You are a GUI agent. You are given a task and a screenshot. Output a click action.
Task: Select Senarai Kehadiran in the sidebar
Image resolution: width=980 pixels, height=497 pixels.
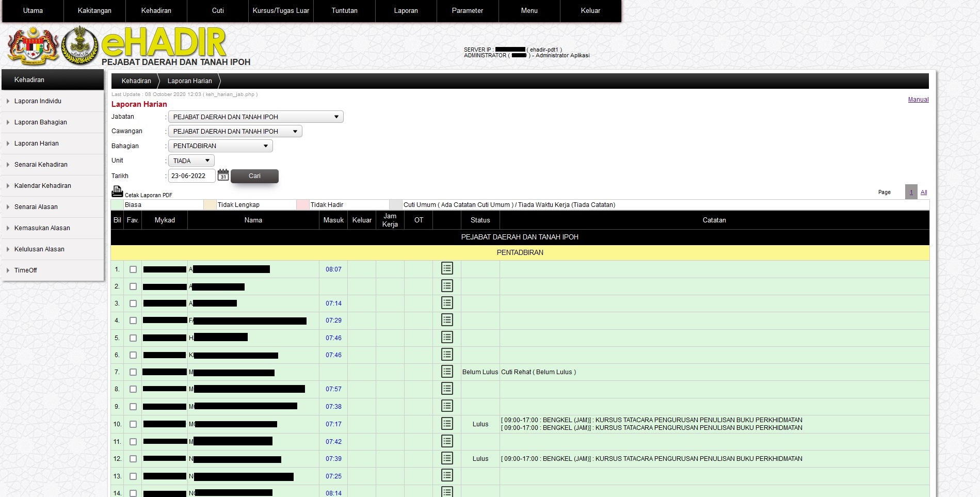click(x=41, y=165)
